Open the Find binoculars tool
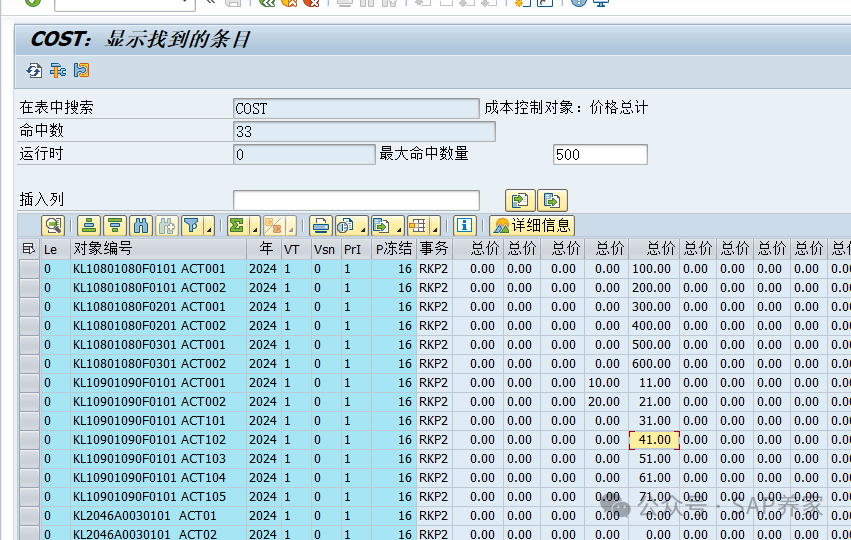Viewport: 851px width, 540px height. coord(141,226)
